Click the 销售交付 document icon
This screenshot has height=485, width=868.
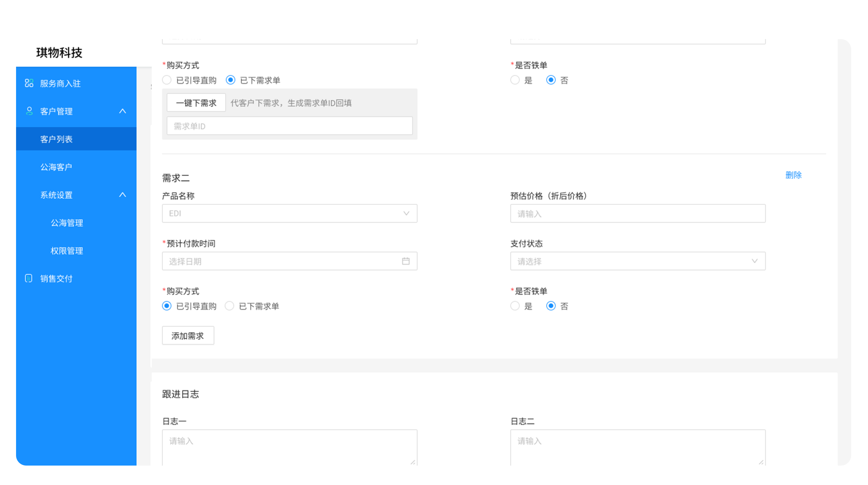click(29, 278)
